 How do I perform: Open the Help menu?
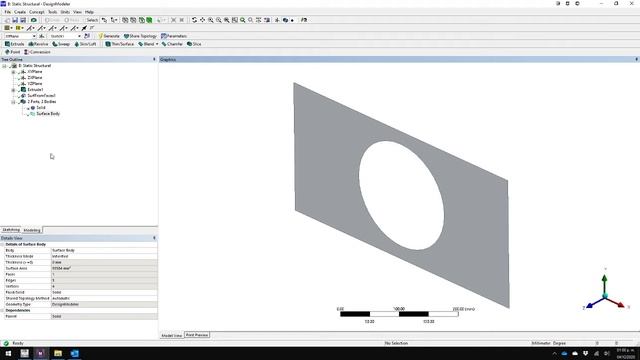[89, 12]
